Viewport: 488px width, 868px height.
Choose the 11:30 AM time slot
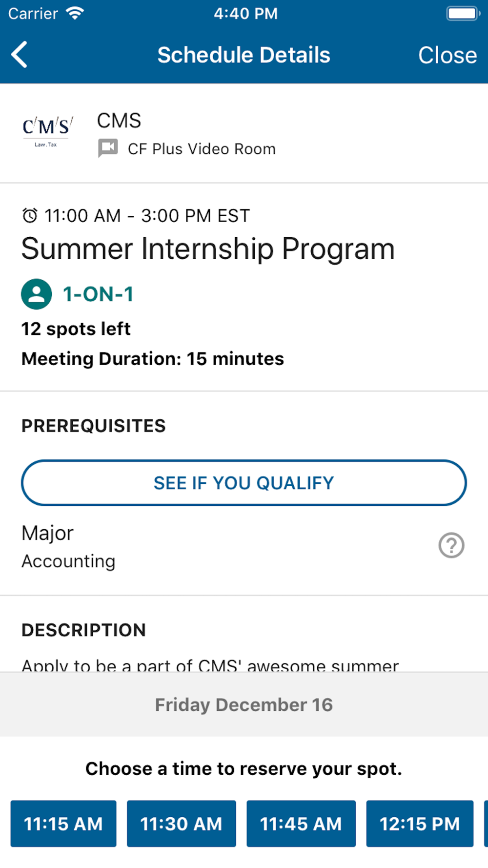point(181,824)
